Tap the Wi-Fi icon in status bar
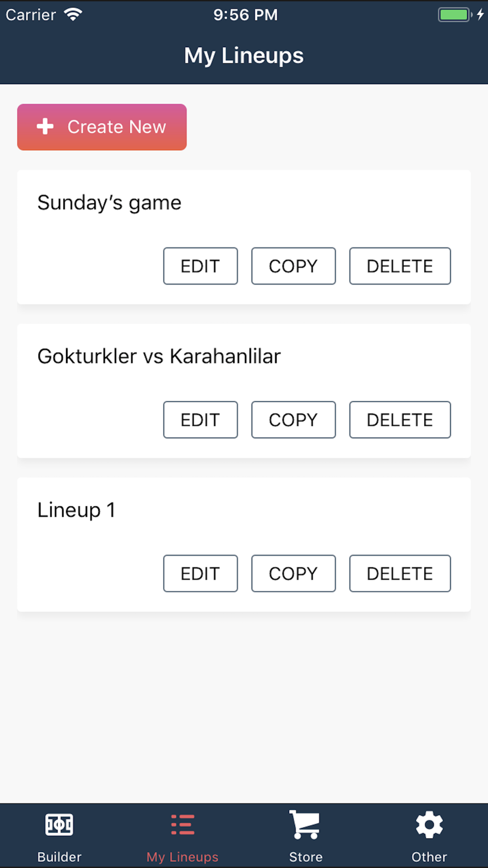This screenshot has height=868, width=488. pos(73,15)
